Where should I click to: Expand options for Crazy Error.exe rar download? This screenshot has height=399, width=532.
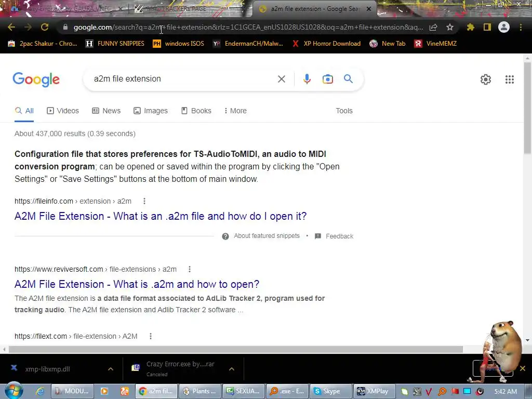pyautogui.click(x=231, y=369)
